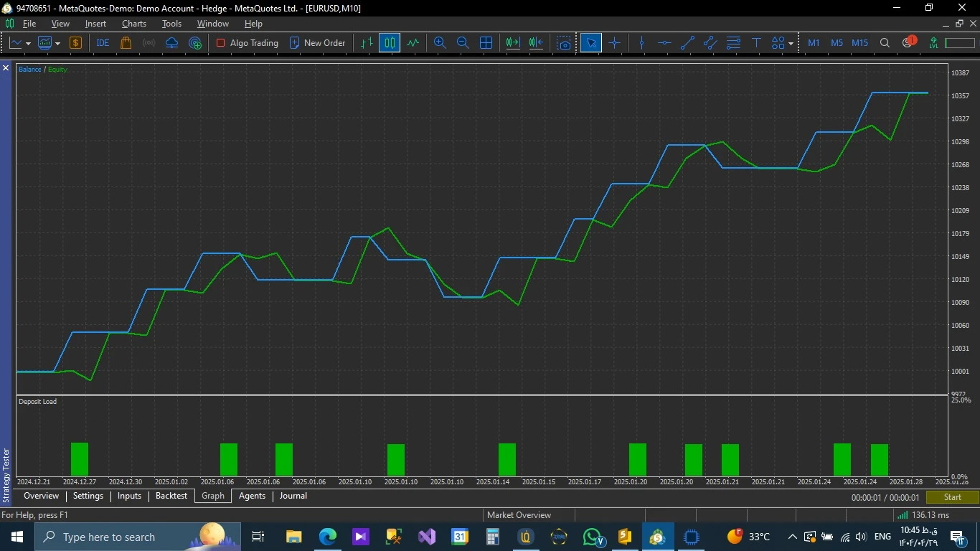The width and height of the screenshot is (980, 551).
Task: Expand the shapes objects dropdown
Action: (791, 44)
